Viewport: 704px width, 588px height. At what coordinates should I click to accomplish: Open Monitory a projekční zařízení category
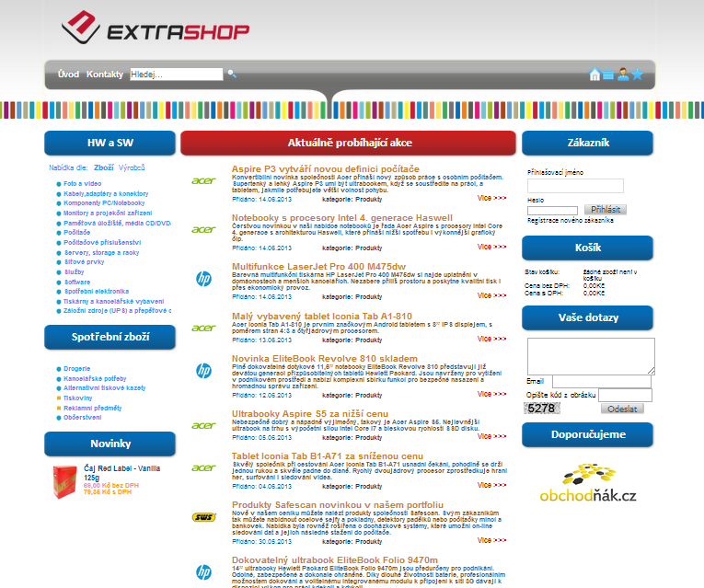[108, 213]
